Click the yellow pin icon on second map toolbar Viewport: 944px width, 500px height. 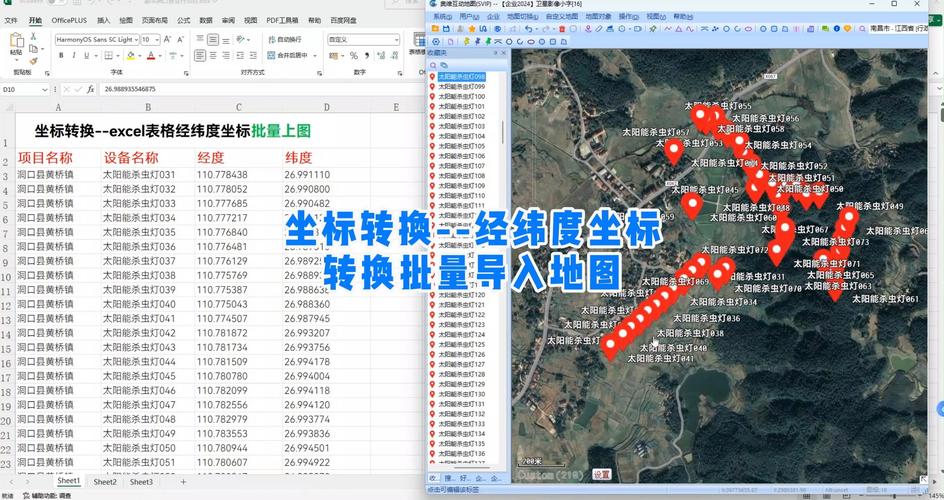[x=467, y=42]
